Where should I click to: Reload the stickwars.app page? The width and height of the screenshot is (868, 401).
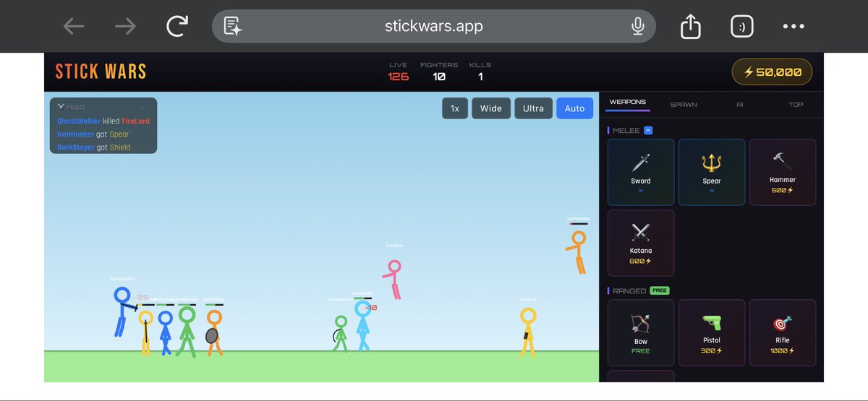click(176, 27)
